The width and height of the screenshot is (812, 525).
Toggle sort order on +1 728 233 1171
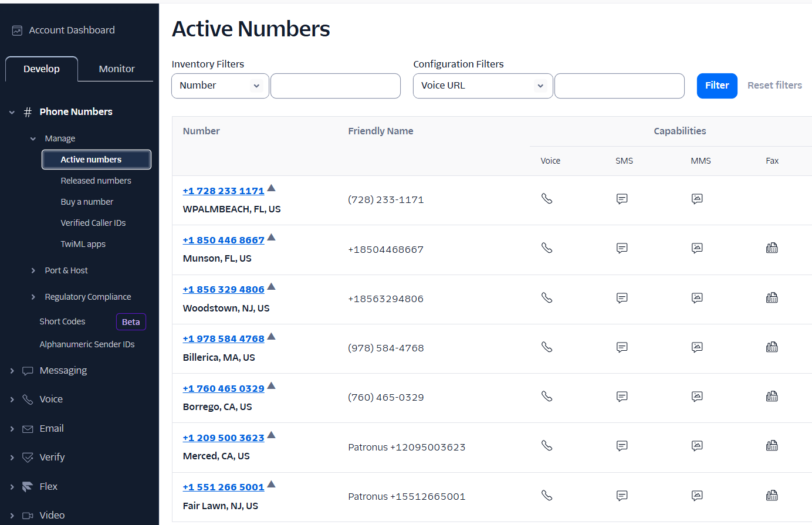click(271, 187)
